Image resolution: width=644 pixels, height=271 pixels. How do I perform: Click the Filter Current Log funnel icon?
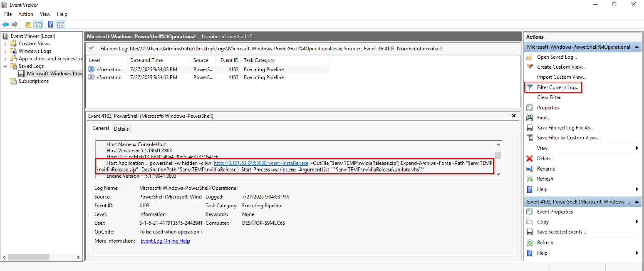click(x=530, y=87)
